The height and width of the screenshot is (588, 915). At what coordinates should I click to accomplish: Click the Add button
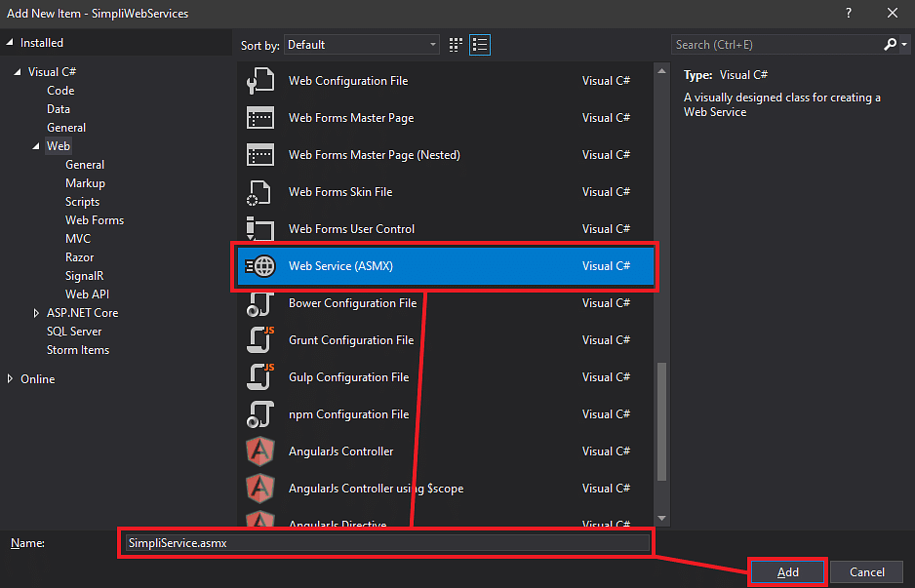[788, 572]
